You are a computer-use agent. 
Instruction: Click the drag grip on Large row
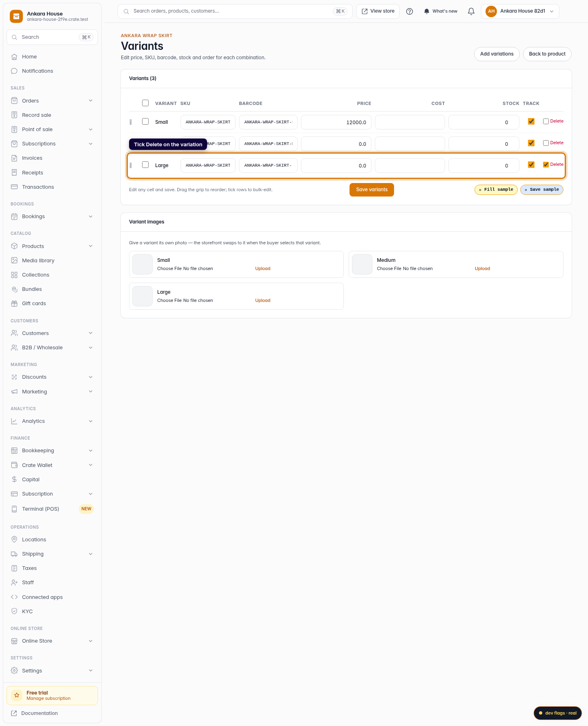pos(131,165)
